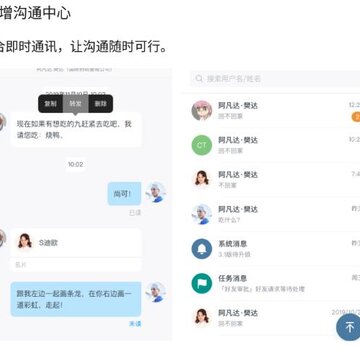Image resolution: width=360 pixels, height=360 pixels.
Task: Click the 10:02 timestamp in the chat
Action: 76,164
